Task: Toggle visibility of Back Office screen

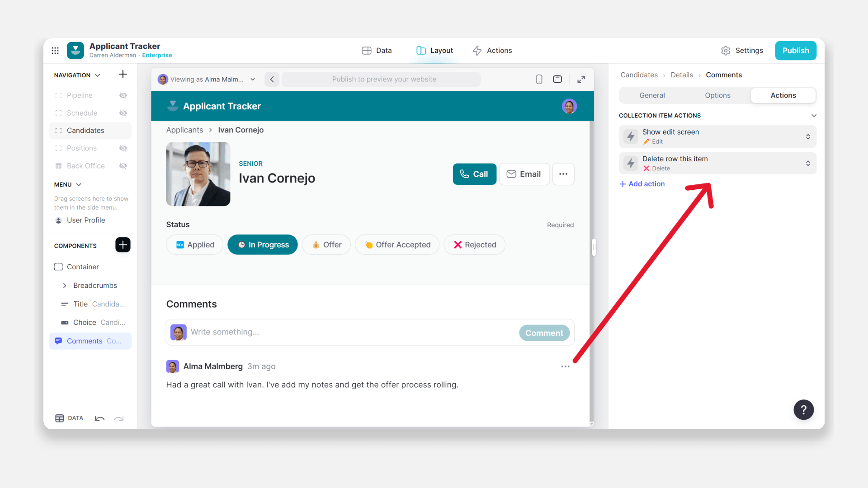Action: click(123, 166)
